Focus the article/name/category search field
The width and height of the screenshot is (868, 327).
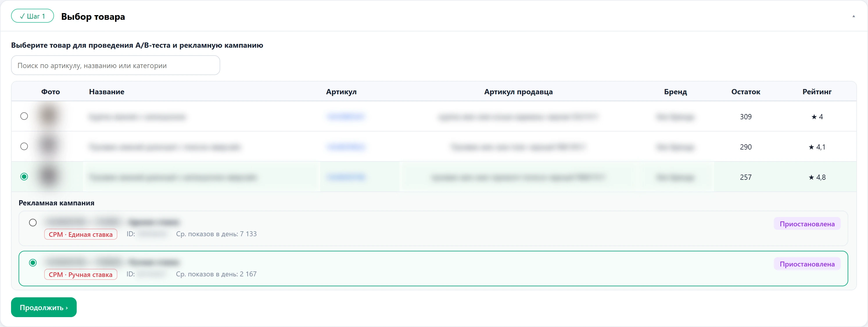point(116,65)
